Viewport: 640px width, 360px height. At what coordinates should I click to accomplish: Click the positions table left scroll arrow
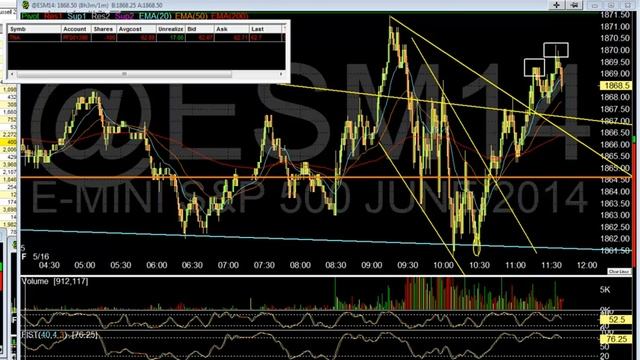pyautogui.click(x=12, y=74)
